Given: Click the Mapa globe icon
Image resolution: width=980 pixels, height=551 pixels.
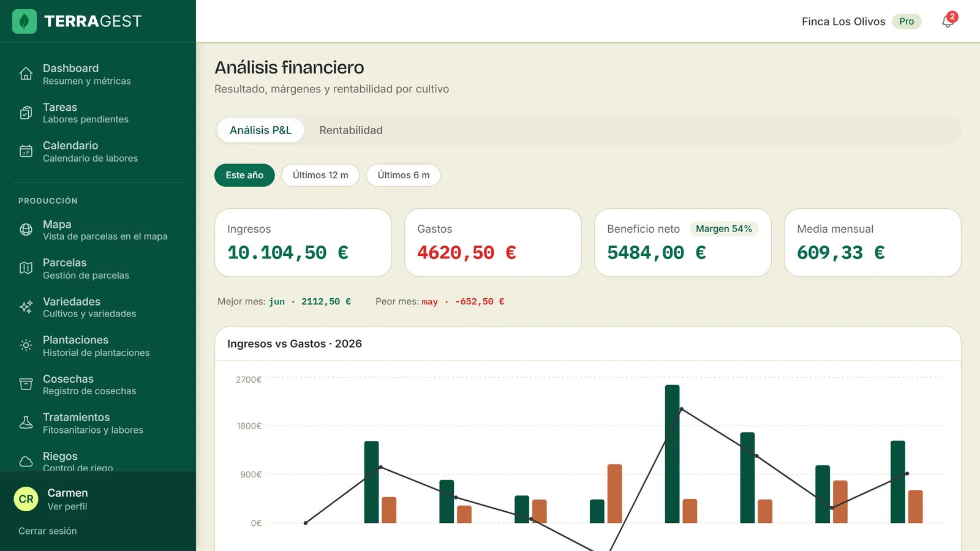Looking at the screenshot, I should pyautogui.click(x=26, y=230).
